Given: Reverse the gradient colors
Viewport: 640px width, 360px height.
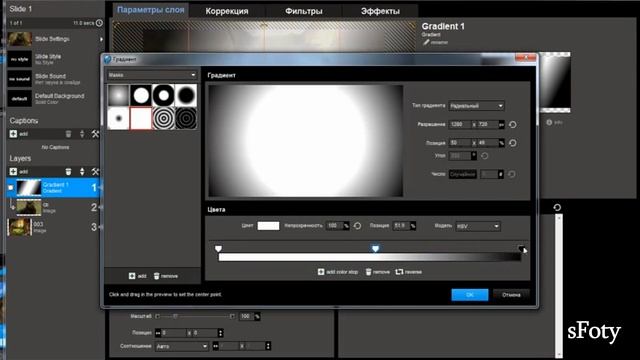Looking at the screenshot, I should click(409, 272).
